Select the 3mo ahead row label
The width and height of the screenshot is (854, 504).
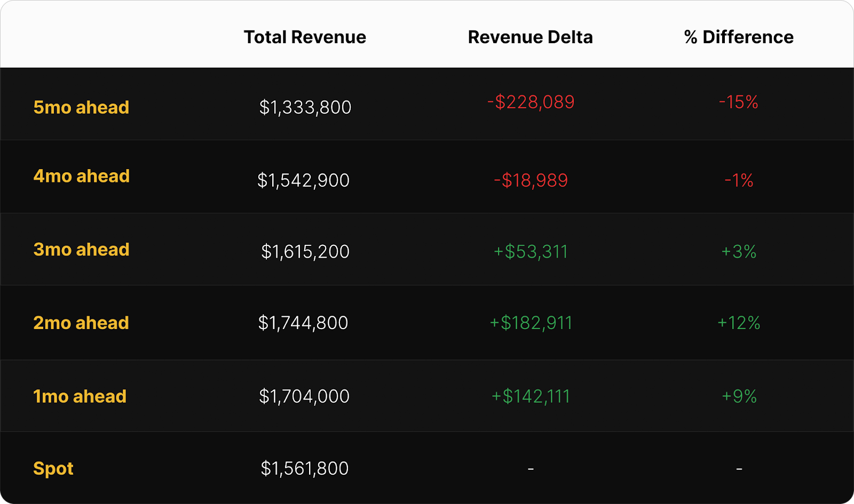click(x=81, y=250)
